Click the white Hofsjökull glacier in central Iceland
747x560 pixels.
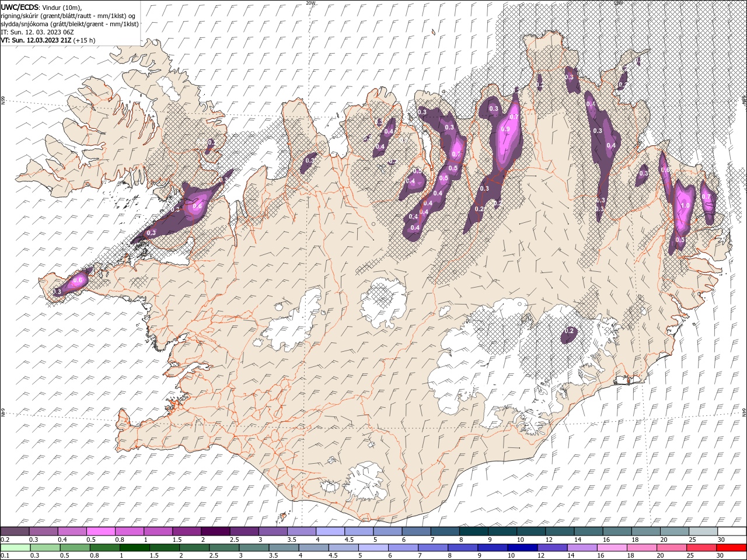(383, 303)
